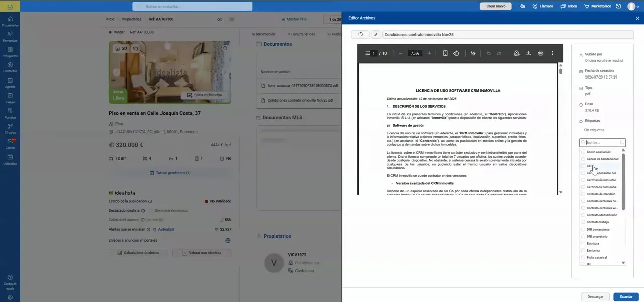Check the Cédula de habitabilidad tag

tap(584, 159)
